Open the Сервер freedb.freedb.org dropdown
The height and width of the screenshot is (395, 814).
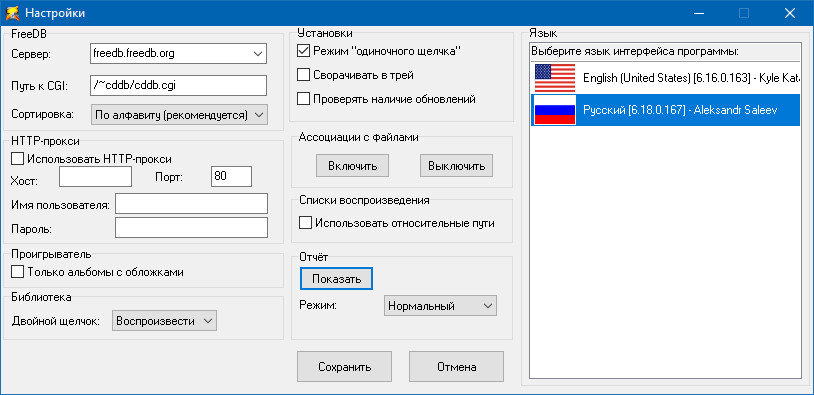click(x=178, y=53)
